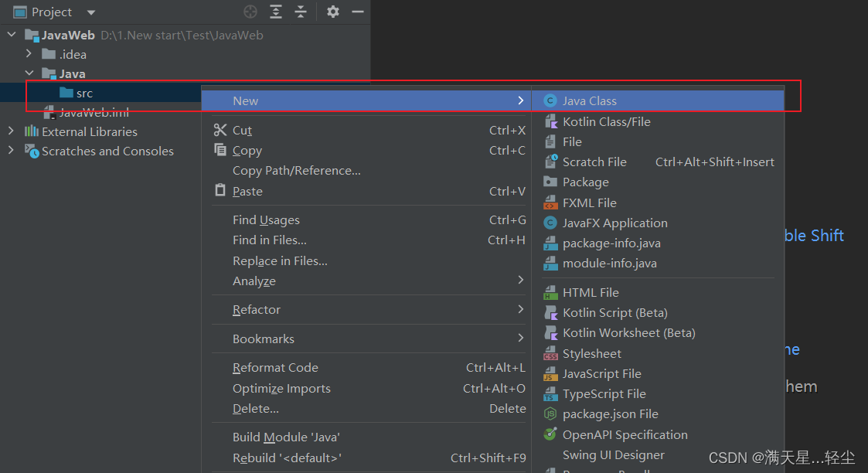Choose Scratch File option
The image size is (868, 473).
[658, 162]
